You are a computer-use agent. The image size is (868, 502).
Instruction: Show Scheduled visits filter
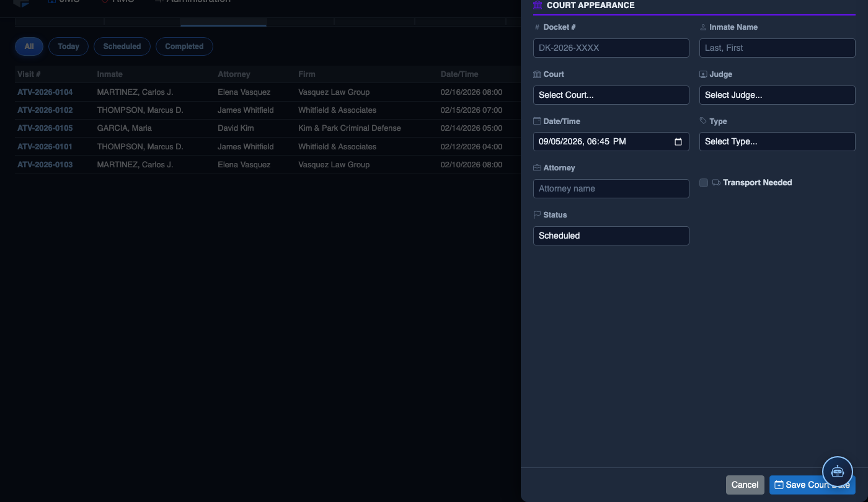coord(122,46)
